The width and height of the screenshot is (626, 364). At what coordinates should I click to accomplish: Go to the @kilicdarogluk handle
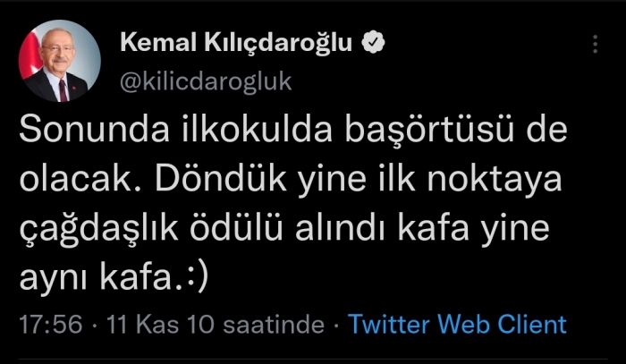coord(206,82)
